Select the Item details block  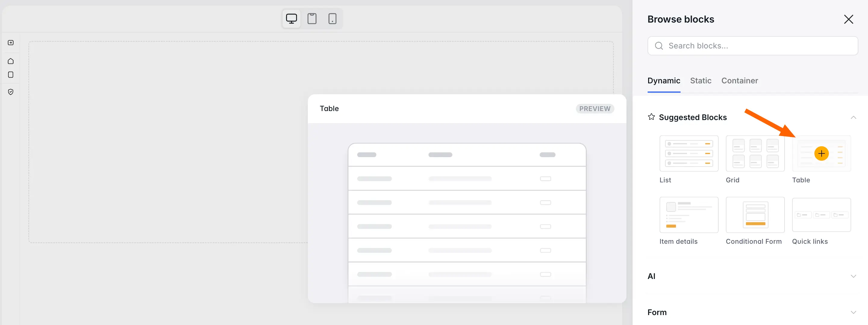pyautogui.click(x=688, y=215)
